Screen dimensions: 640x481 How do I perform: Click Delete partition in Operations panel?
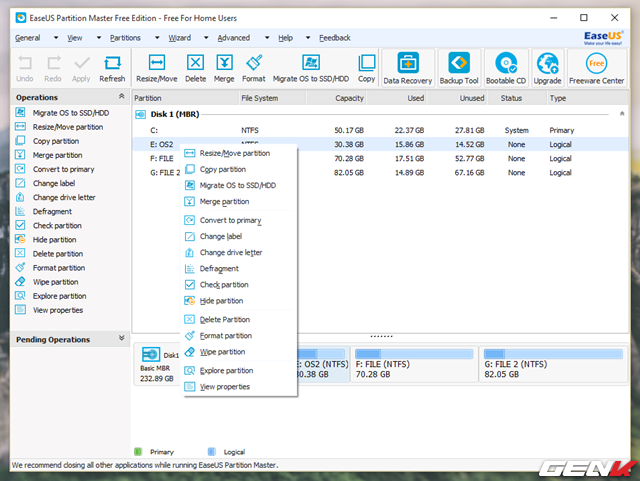pyautogui.click(x=58, y=254)
